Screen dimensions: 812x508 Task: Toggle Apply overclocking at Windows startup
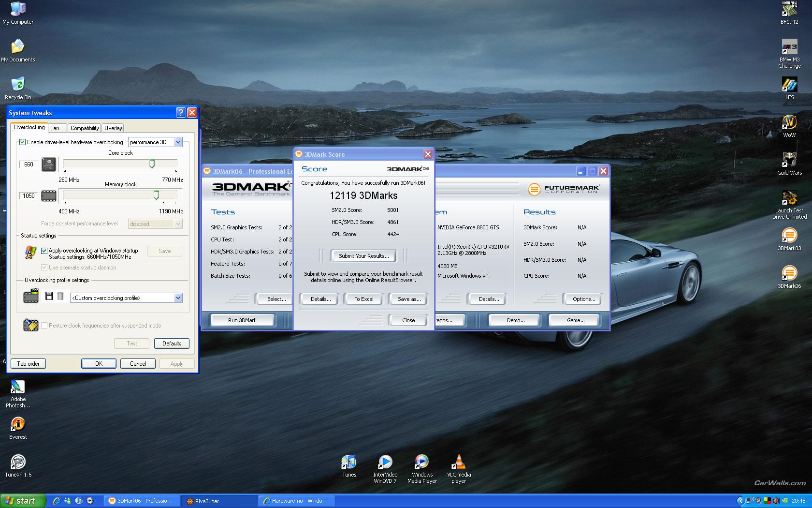44,251
